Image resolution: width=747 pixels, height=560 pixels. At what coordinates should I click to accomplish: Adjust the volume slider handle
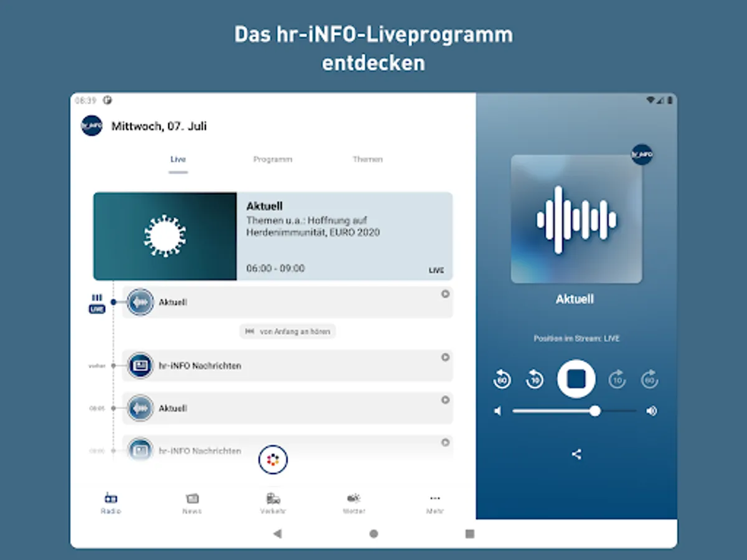tap(595, 411)
